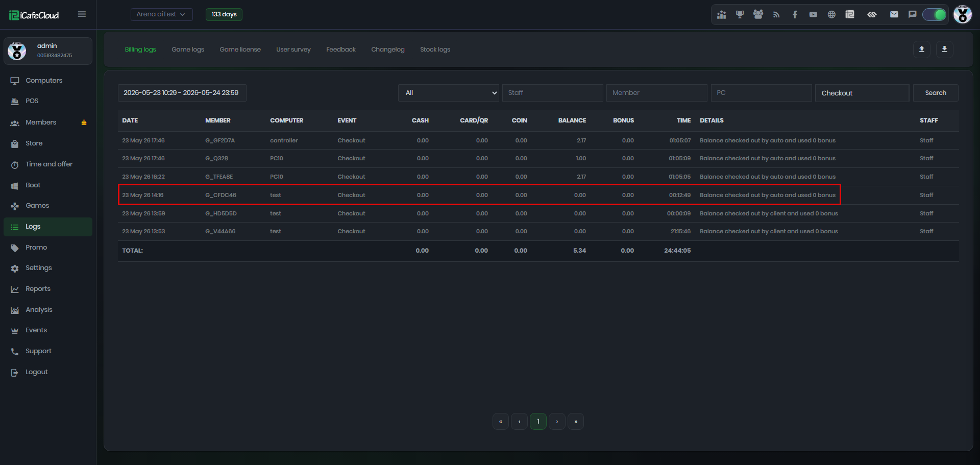This screenshot has height=465, width=980.
Task: Click the Search button
Action: 935,93
